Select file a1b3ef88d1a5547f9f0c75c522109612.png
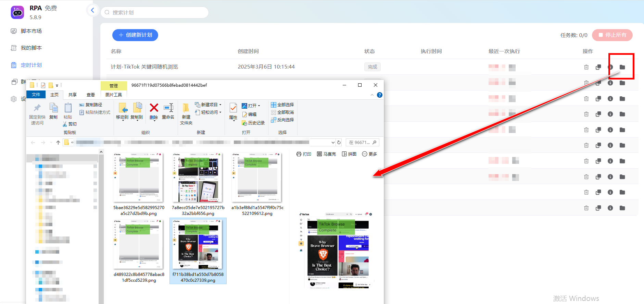The width and height of the screenshot is (644, 304). (257, 184)
